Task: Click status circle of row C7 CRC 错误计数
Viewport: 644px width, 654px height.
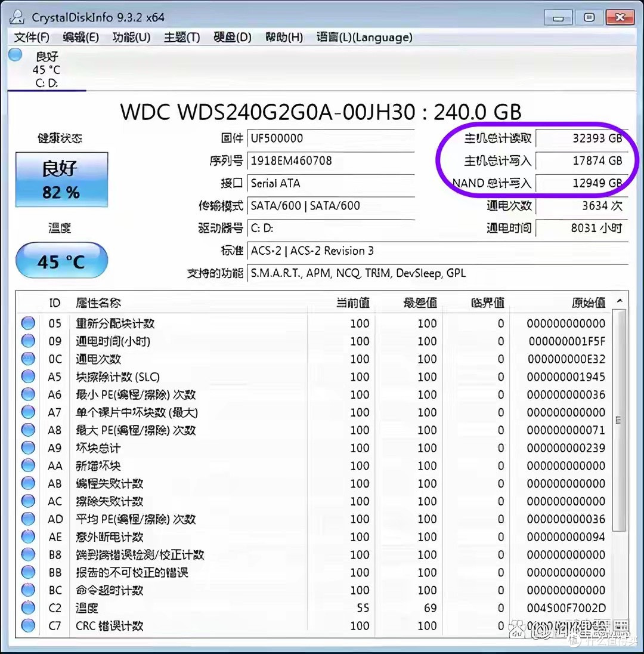Action: pyautogui.click(x=28, y=625)
